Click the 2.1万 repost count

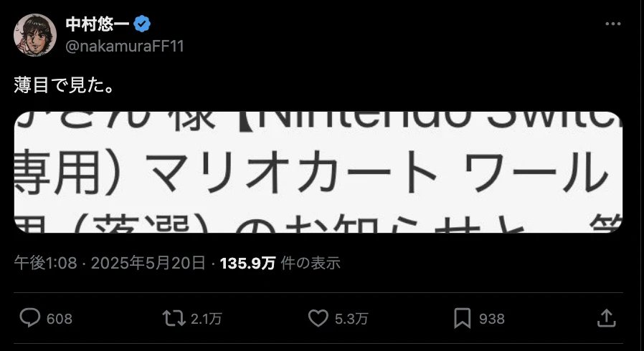(206, 319)
